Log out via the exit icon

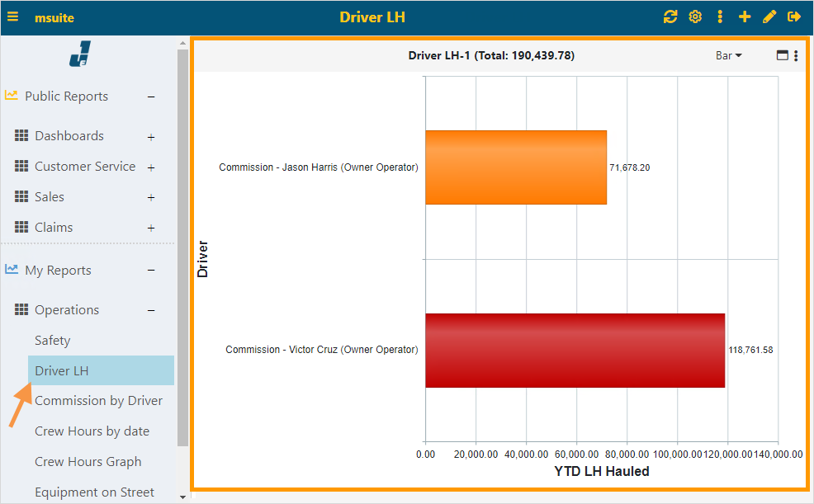tap(794, 16)
